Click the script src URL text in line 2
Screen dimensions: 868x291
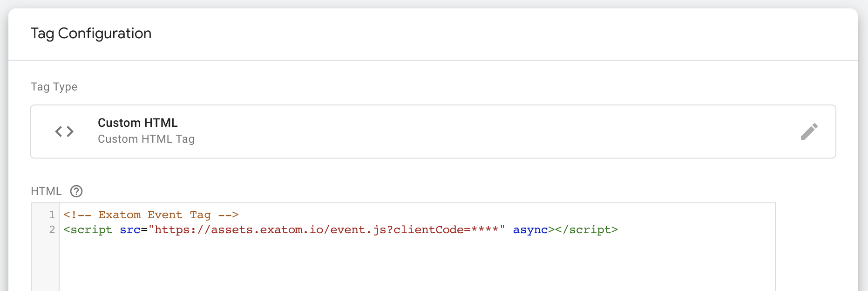[x=326, y=230]
